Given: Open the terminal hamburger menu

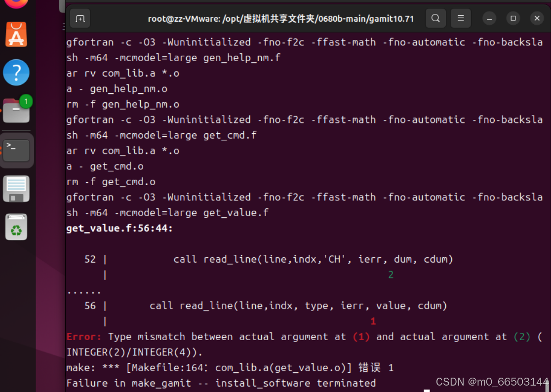Looking at the screenshot, I should 460,18.
